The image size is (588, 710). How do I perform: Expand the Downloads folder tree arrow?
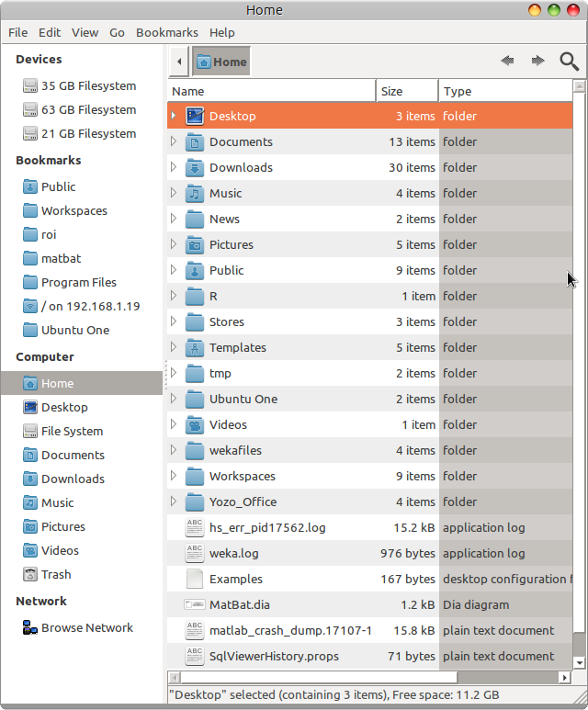click(174, 167)
